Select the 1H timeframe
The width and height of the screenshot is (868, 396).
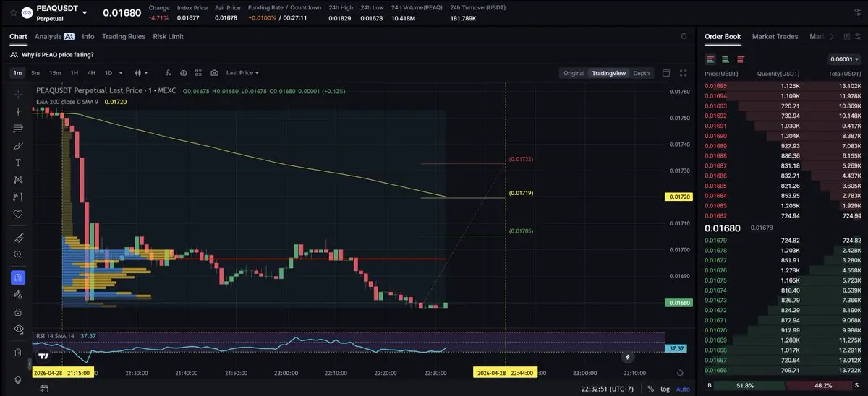[74, 73]
